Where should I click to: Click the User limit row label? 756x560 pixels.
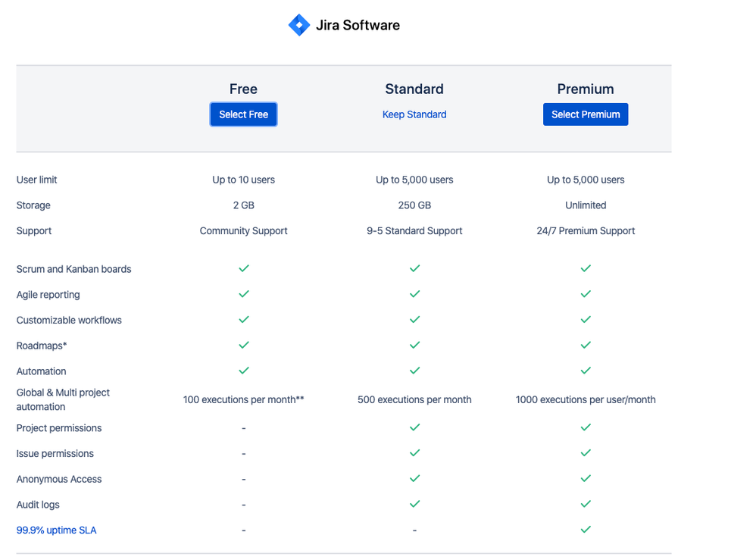point(36,180)
